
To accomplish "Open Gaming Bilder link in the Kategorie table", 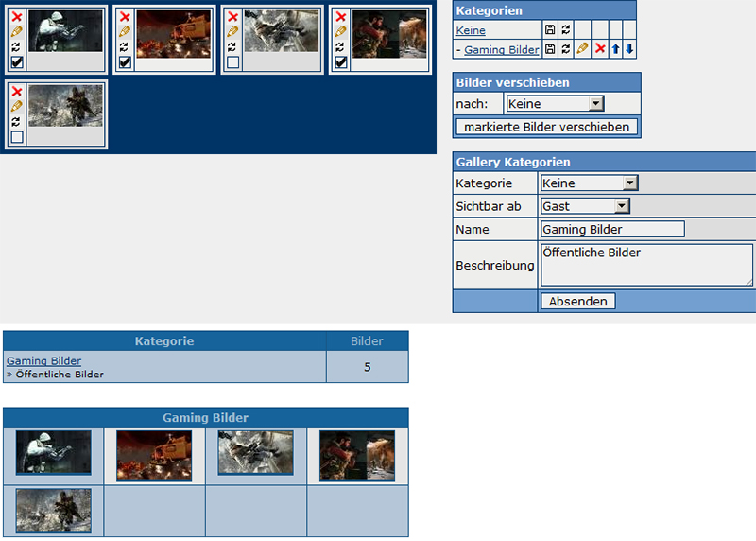I will 43,360.
